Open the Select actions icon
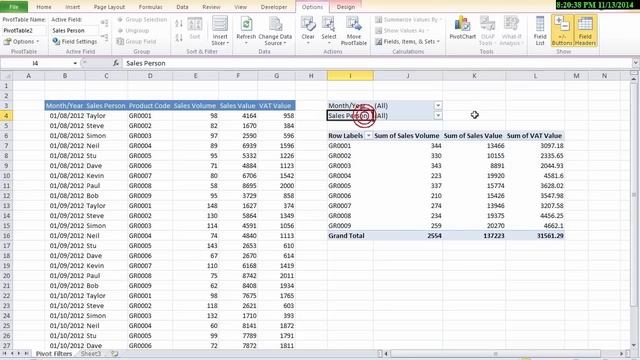Viewport: 640px width, 360px height. point(329,30)
